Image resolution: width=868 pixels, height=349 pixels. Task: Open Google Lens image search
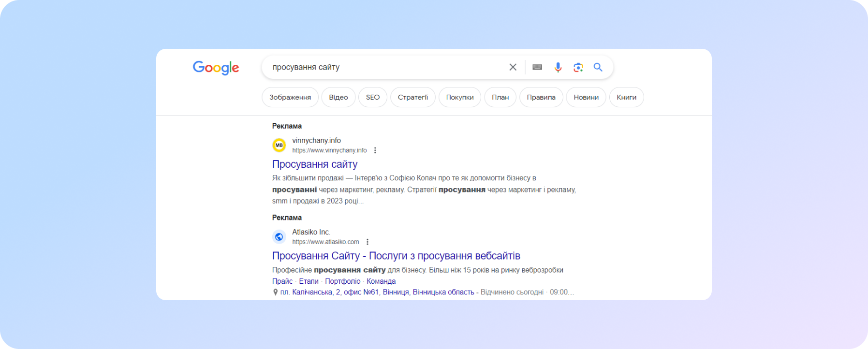point(577,67)
